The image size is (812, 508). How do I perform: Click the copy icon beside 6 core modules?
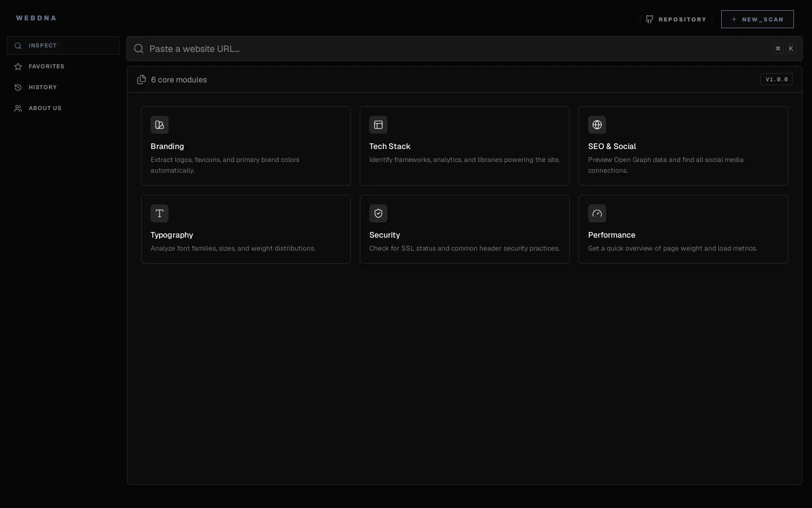click(x=142, y=80)
